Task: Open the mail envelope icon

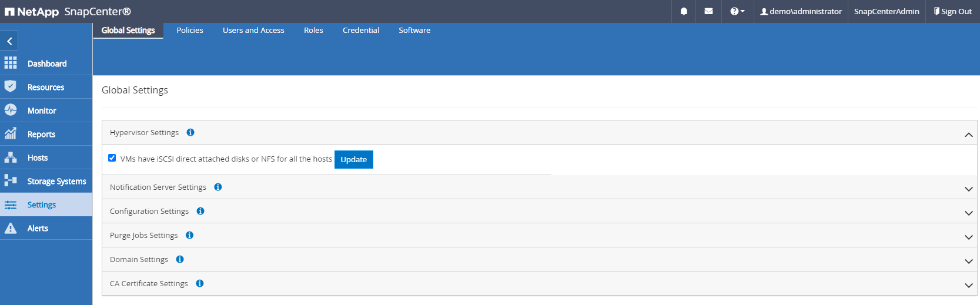Action: tap(708, 11)
